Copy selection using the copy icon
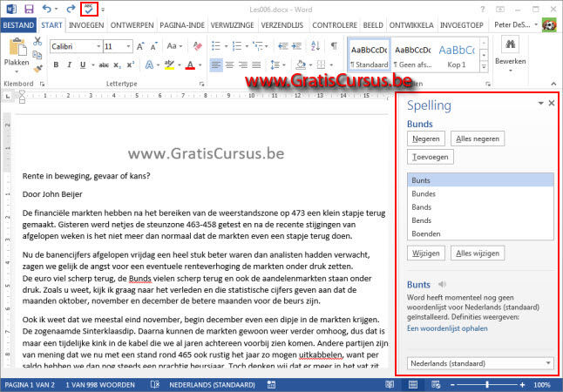This screenshot has height=392, width=563. pyautogui.click(x=37, y=54)
